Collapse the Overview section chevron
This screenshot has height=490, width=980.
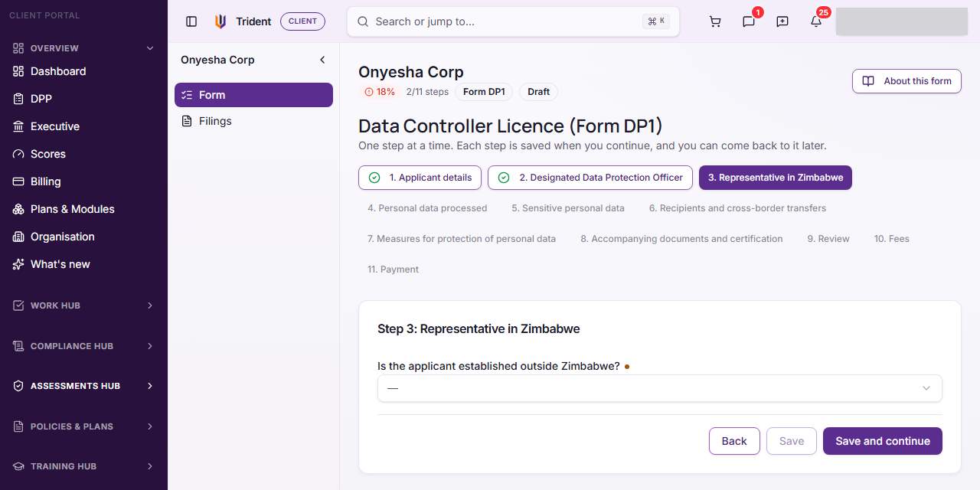pos(150,48)
